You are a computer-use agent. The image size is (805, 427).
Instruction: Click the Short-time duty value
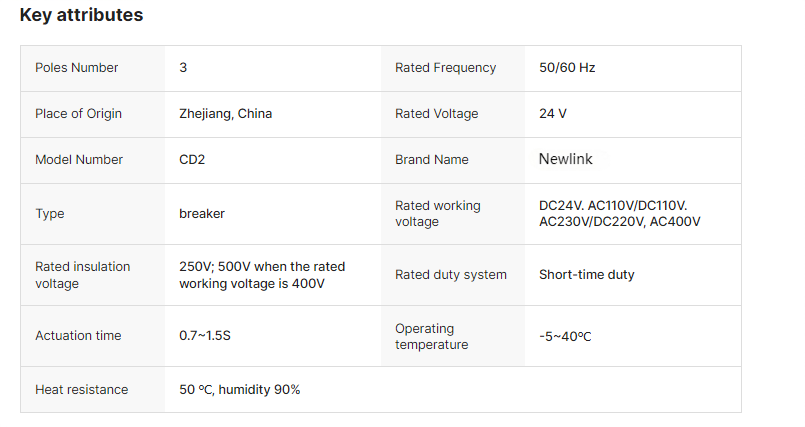click(x=586, y=275)
